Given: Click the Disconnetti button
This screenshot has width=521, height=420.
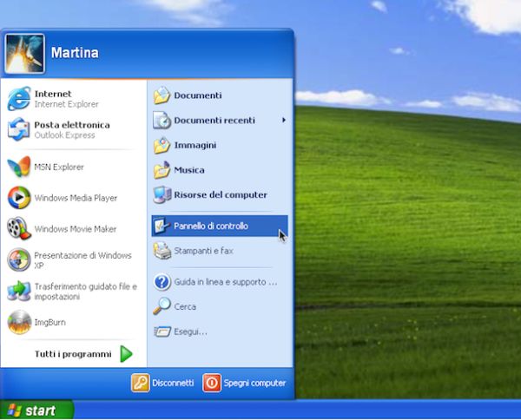Looking at the screenshot, I should point(163,383).
